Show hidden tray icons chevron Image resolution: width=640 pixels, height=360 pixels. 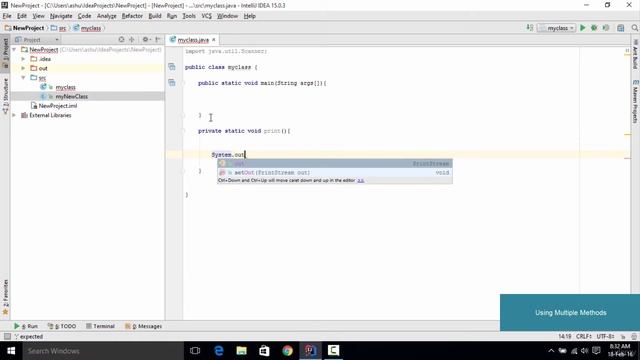(551, 351)
